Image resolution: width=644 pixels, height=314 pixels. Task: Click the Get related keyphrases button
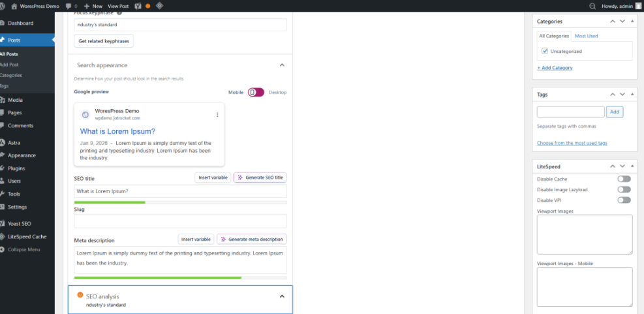(x=104, y=41)
